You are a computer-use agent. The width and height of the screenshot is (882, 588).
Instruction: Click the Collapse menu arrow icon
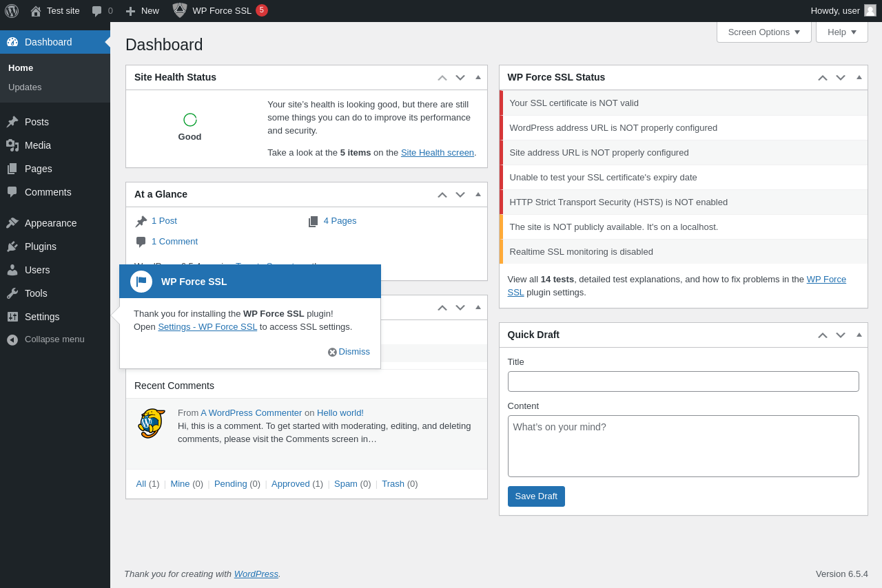[x=12, y=339]
